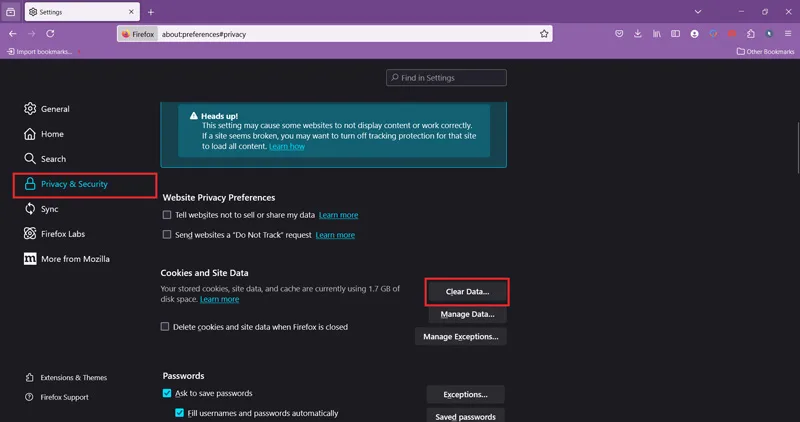Screen dimensions: 800x422
Task: Open the Library icon in the toolbar
Action: pyautogui.click(x=657, y=34)
